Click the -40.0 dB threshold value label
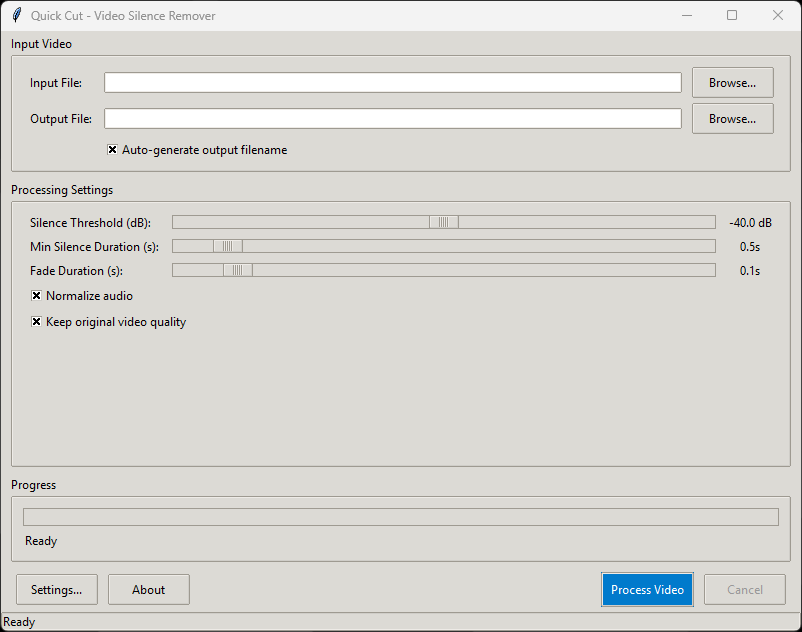 click(x=750, y=222)
